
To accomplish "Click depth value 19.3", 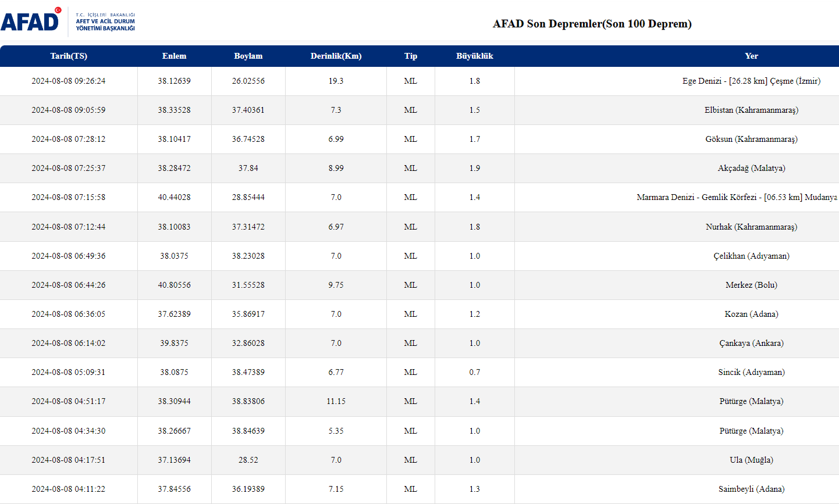I will point(336,81).
